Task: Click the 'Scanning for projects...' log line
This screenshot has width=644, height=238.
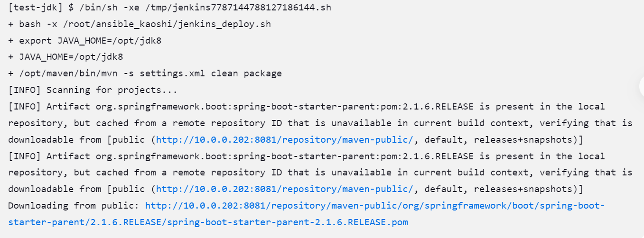Action: [93, 90]
